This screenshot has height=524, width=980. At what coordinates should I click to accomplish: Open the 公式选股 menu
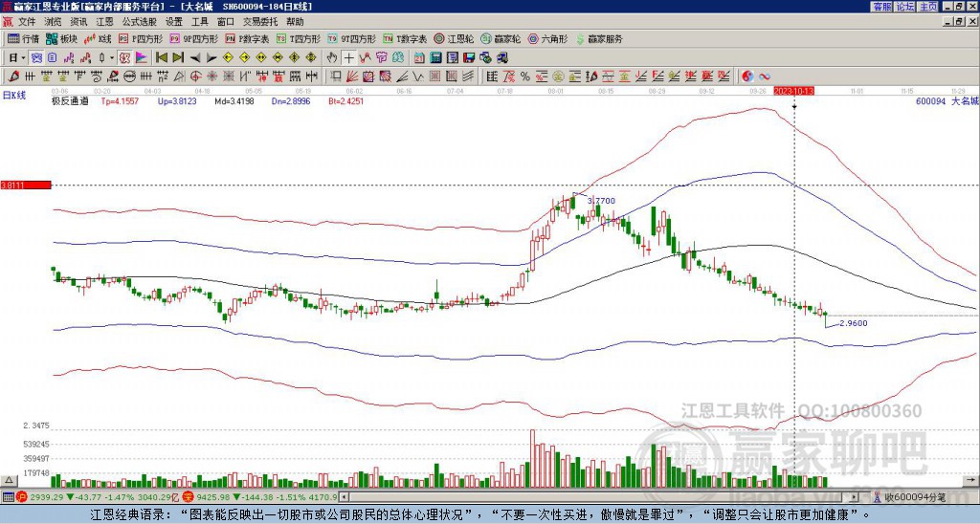point(140,22)
